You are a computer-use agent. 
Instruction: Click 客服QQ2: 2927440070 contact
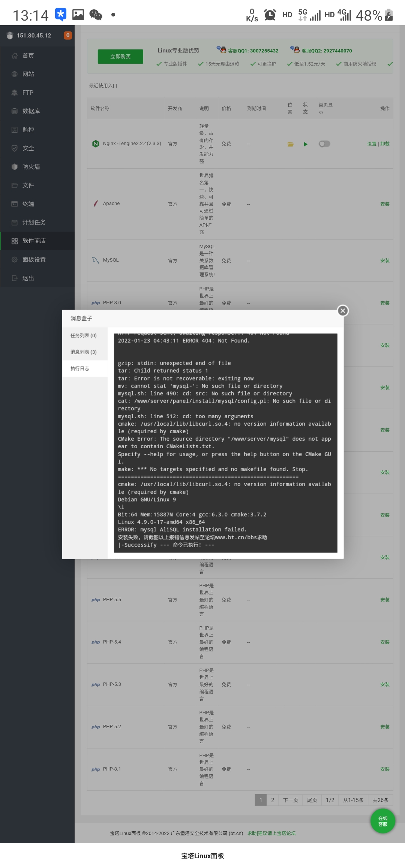coord(321,50)
